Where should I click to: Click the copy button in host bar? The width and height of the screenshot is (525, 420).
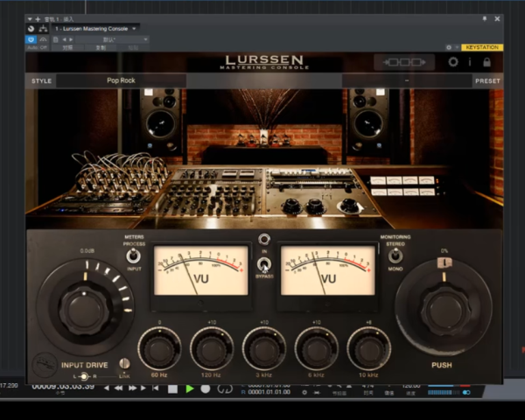(101, 47)
